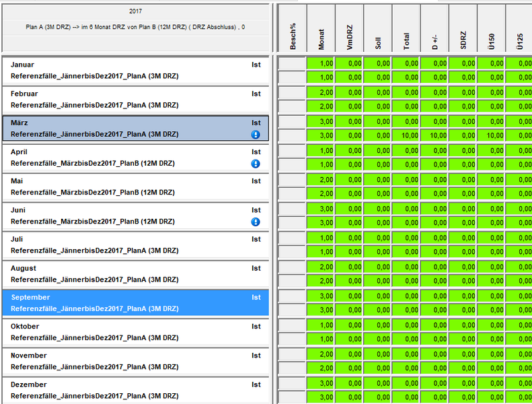Click the first Besch% cell for Januar
The width and height of the screenshot is (532, 404).
coord(293,63)
